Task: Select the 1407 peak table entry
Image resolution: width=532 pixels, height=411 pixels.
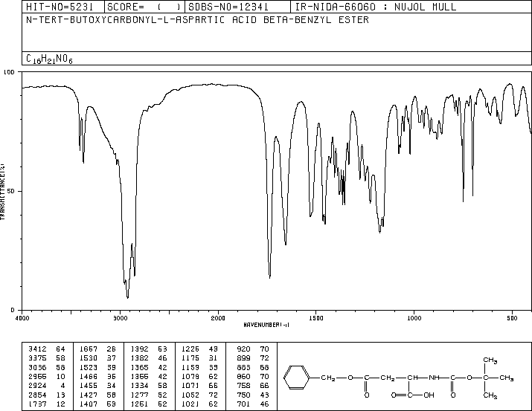Action: click(x=97, y=404)
